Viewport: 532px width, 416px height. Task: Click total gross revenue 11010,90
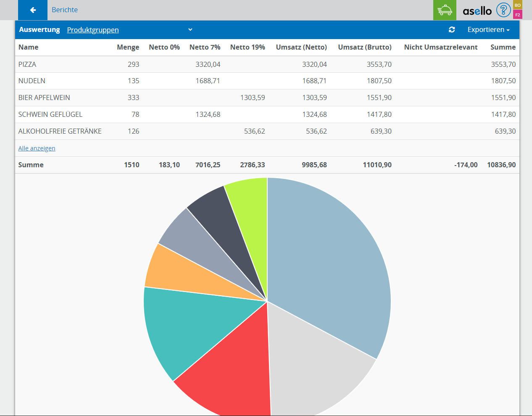click(x=377, y=165)
